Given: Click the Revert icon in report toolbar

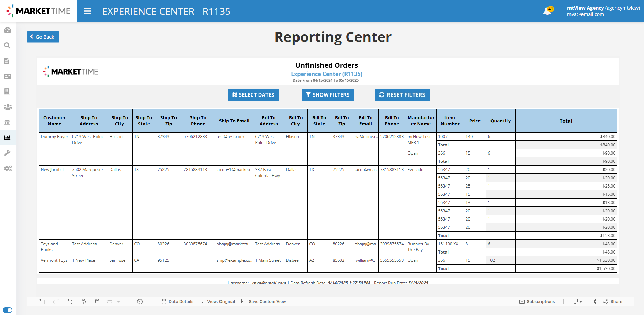Looking at the screenshot, I should pyautogui.click(x=70, y=302).
